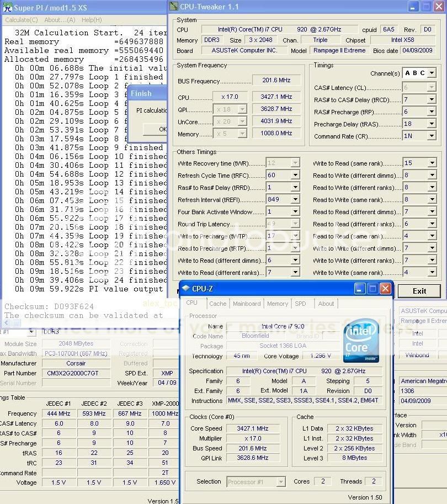Switch to Memory tab in CPU-Z
Image resolution: width=447 pixels, height=504 pixels.
[278, 304]
